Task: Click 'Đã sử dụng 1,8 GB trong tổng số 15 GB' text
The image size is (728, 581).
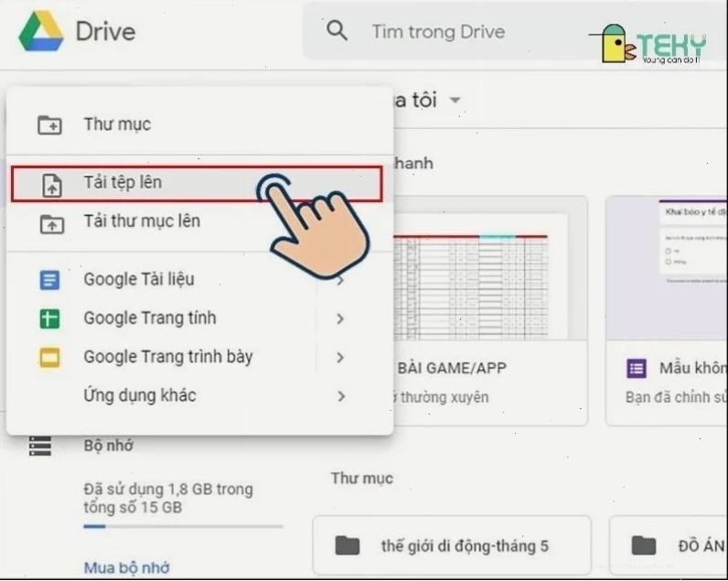Action: coord(168,499)
